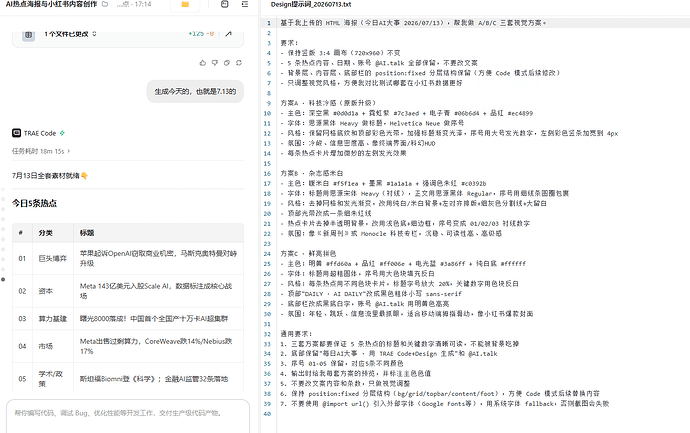Click the small folder icon beside the project title
This screenshot has height=433, width=690.
pos(105,4)
